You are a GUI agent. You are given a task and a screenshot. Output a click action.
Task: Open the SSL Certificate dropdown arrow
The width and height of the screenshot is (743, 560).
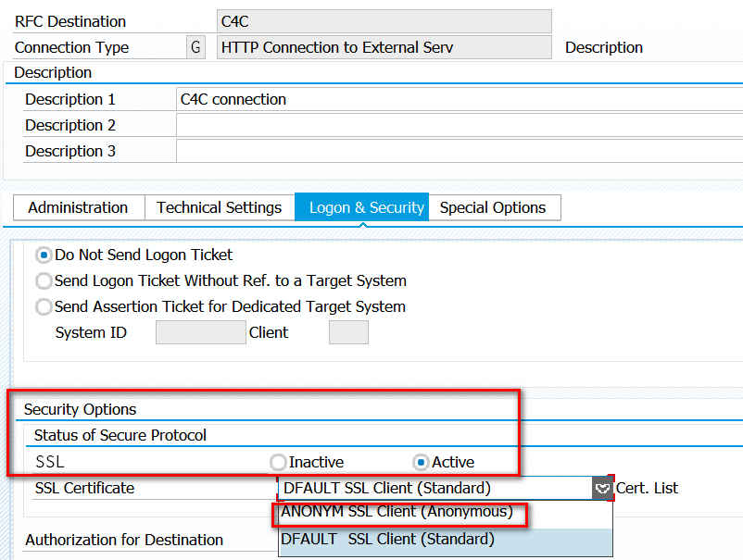[603, 488]
